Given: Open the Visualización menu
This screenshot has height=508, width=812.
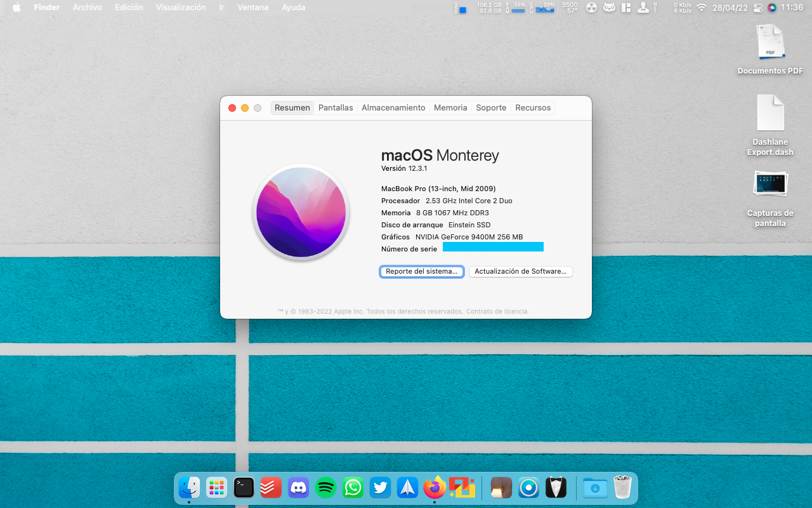Looking at the screenshot, I should [181, 8].
